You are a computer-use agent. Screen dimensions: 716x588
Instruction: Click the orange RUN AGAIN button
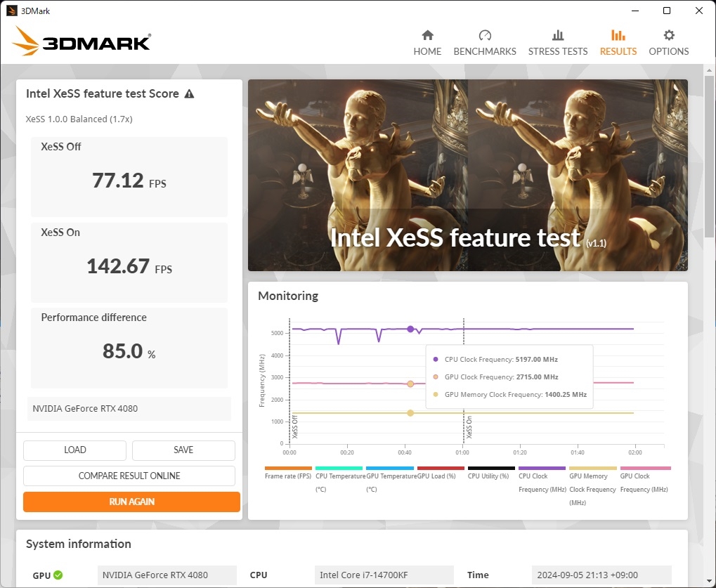(x=131, y=502)
